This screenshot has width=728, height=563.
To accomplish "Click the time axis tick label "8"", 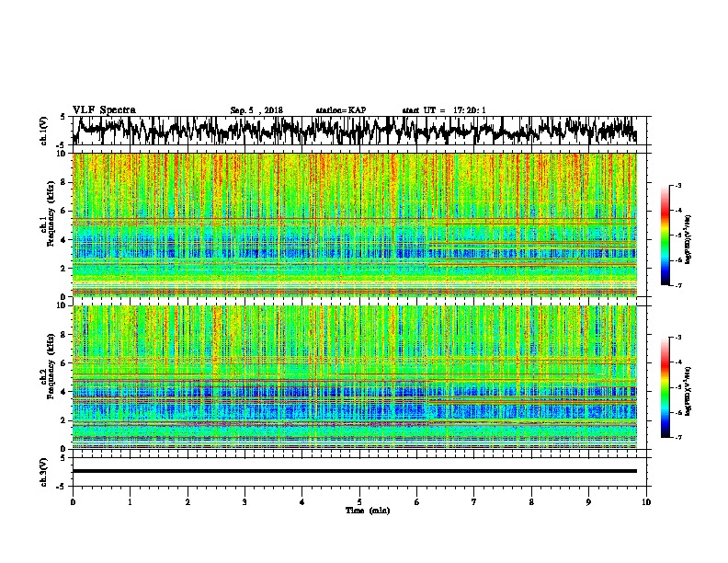I will (531, 502).
